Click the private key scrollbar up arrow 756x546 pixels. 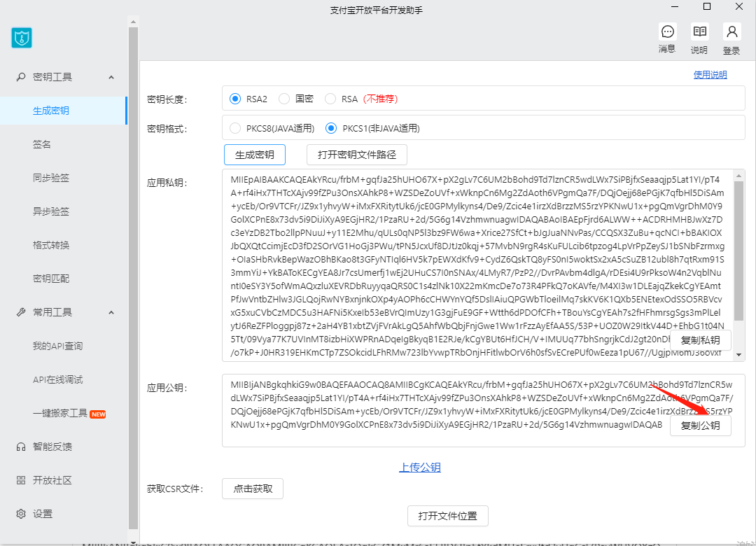(x=738, y=175)
